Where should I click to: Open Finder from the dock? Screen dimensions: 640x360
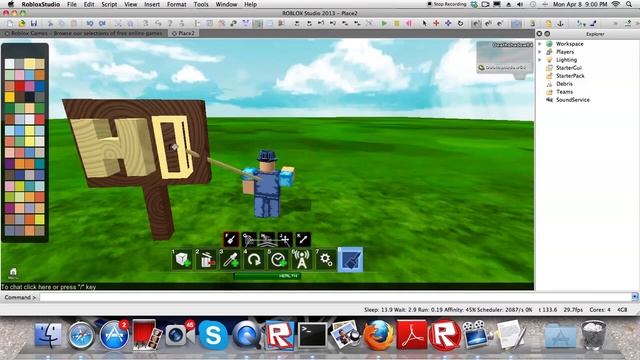coord(48,336)
